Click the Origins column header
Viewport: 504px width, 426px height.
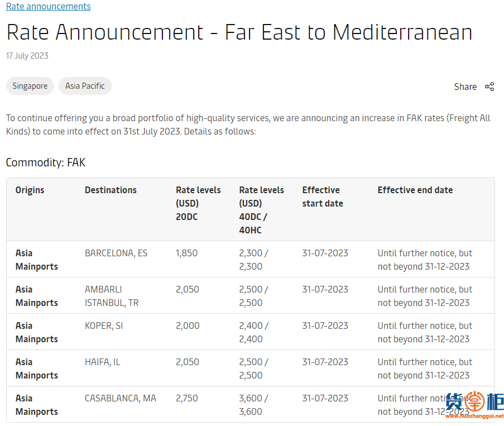pos(30,190)
